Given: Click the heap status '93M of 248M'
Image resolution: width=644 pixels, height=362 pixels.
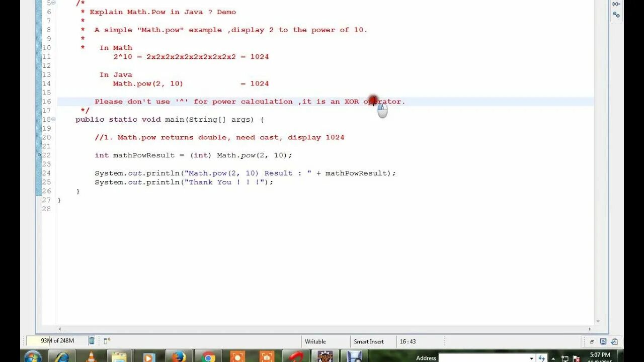Looking at the screenshot, I should 57,341.
